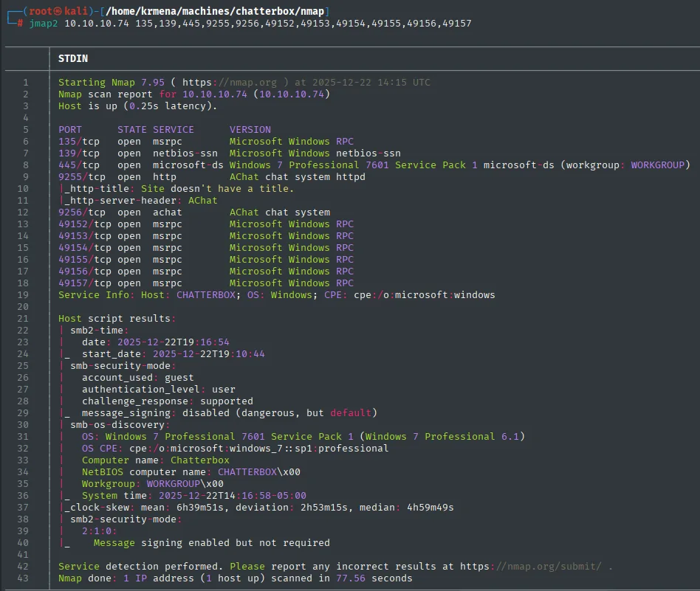
Task: Select port '445/tcp' in the scan results
Action: [79, 165]
